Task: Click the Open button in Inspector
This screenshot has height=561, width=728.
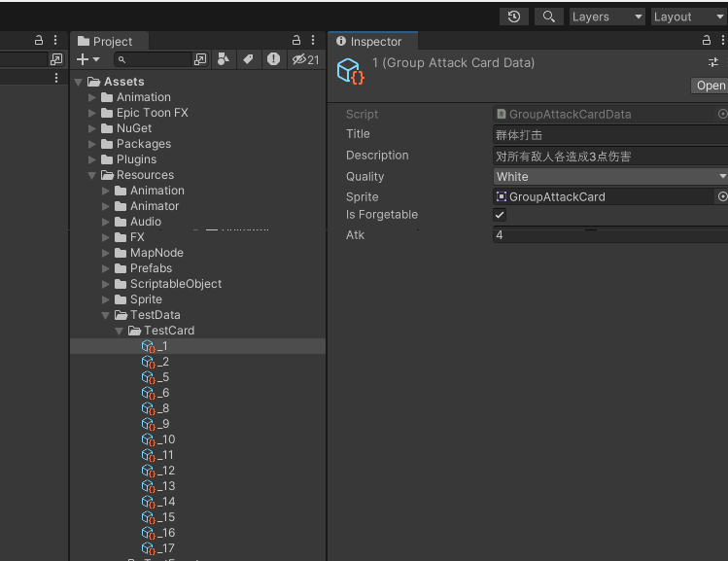Action: pos(710,86)
